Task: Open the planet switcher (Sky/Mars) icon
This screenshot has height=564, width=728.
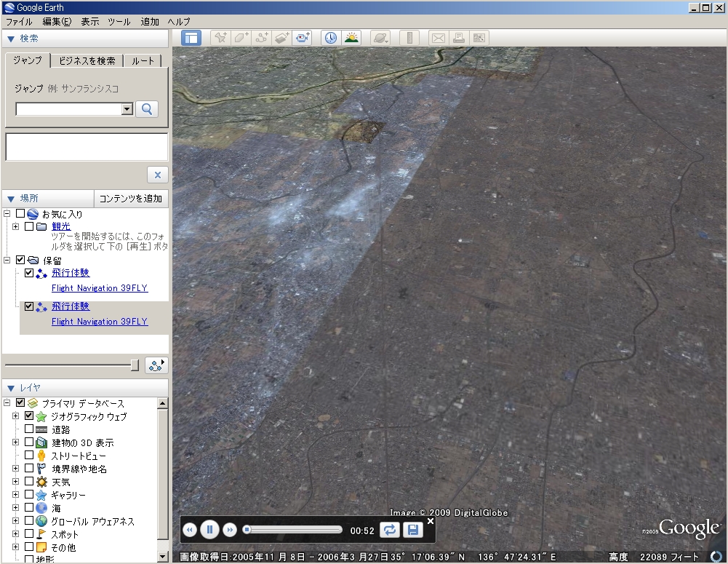Action: (380, 38)
